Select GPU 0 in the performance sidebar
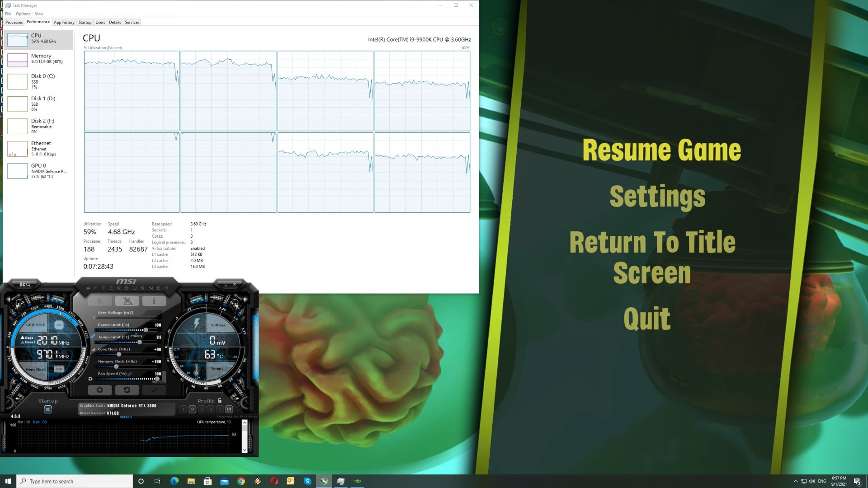Viewport: 868px width, 488px height. point(38,171)
